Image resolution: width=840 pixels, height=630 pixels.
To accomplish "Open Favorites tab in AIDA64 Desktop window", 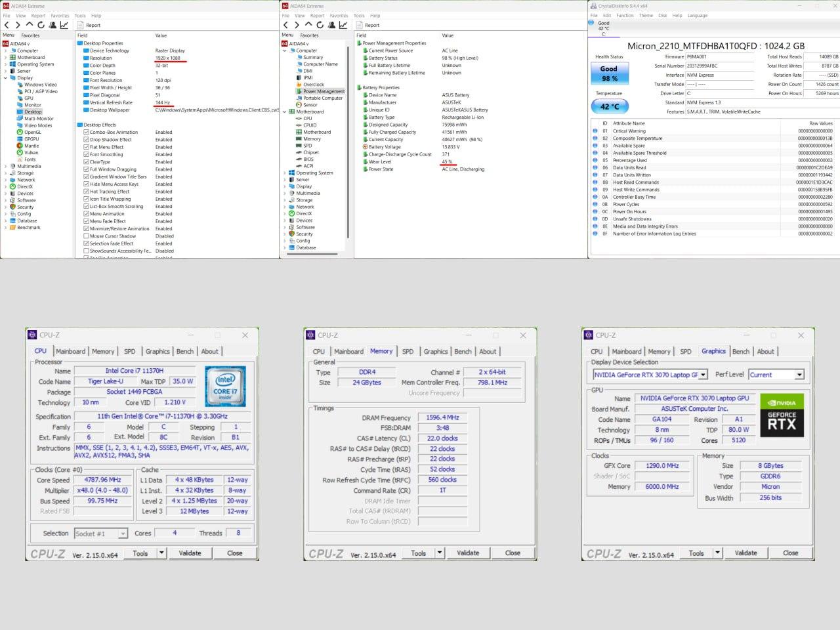I will tap(30, 35).
